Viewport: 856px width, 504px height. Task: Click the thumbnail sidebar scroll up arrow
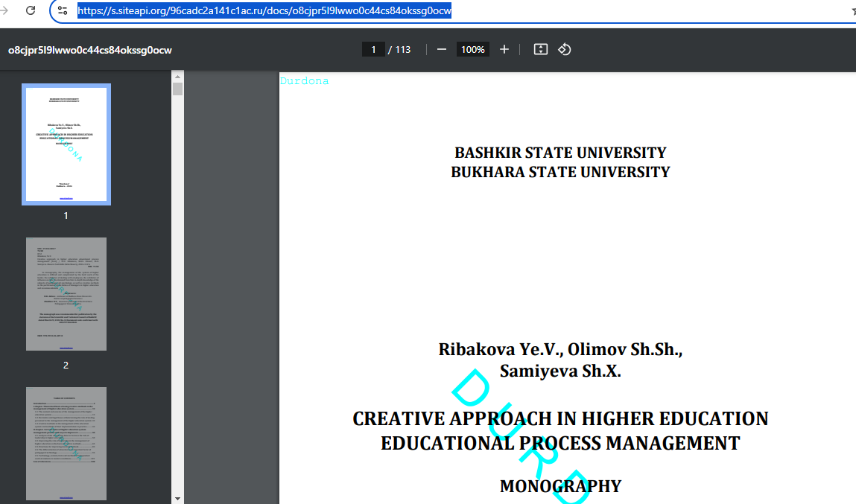point(177,77)
